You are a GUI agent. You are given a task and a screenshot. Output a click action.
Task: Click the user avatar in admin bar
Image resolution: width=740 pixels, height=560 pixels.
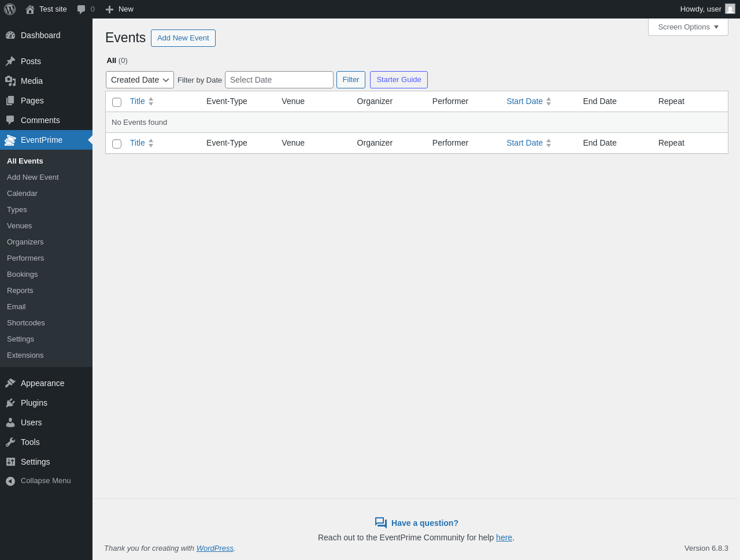click(x=730, y=9)
